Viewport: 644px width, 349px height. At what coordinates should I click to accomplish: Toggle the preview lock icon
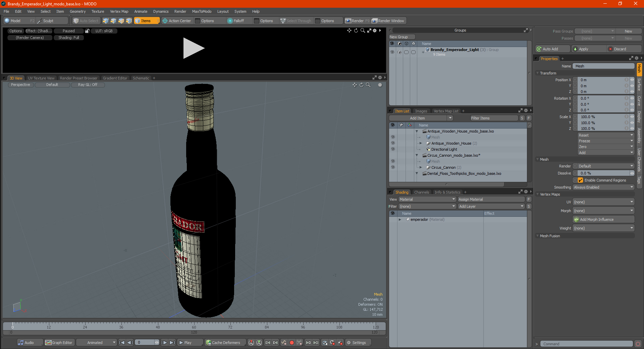(87, 31)
